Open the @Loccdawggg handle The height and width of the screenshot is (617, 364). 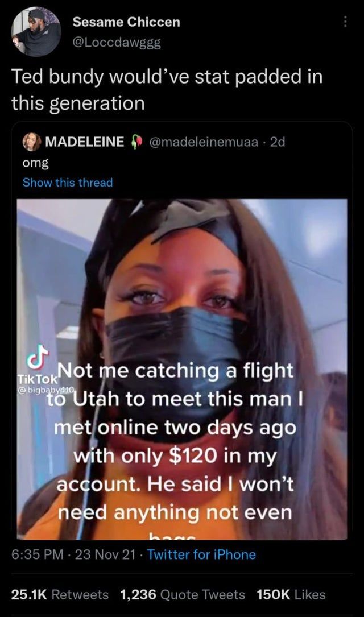(x=117, y=42)
